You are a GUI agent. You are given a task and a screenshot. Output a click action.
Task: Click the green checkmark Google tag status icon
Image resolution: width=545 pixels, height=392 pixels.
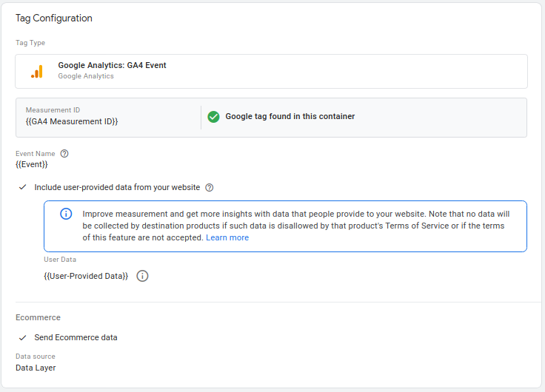pyautogui.click(x=213, y=117)
